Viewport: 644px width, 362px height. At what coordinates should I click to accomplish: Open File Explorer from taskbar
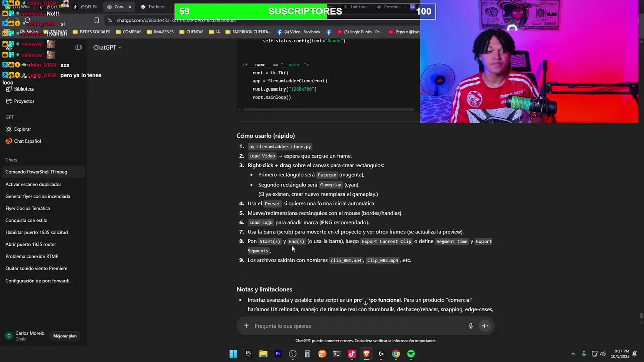(263, 354)
